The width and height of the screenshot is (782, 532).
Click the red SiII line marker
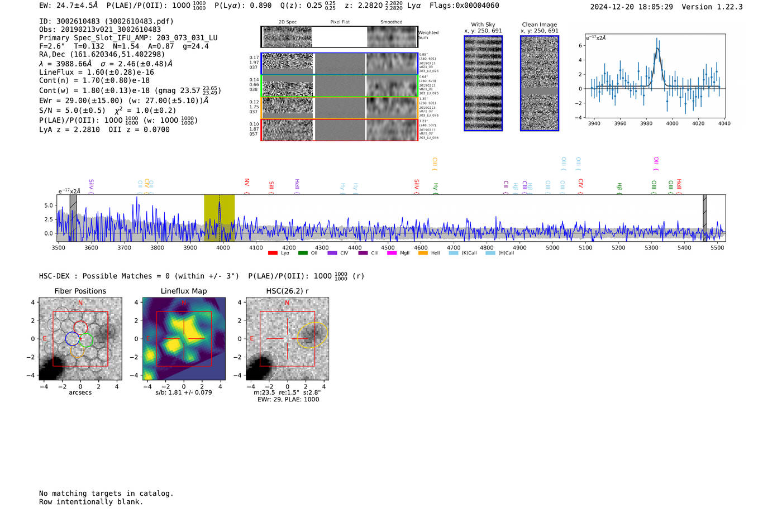tap(271, 187)
